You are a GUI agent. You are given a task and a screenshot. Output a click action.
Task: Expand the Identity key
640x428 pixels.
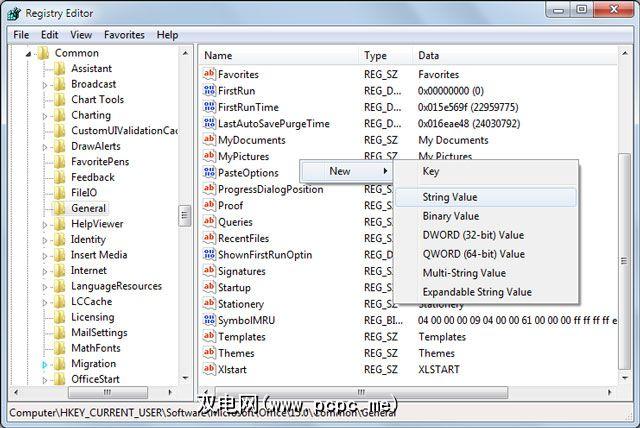tap(44, 240)
